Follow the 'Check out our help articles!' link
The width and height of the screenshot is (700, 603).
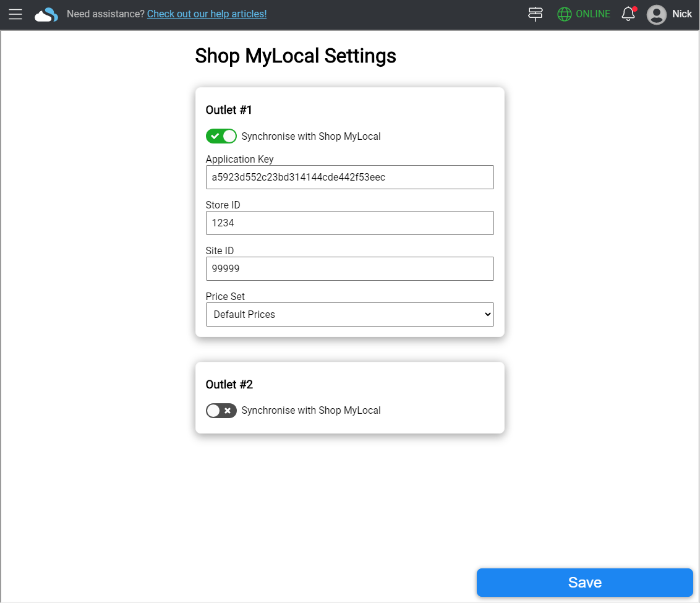[x=207, y=14]
